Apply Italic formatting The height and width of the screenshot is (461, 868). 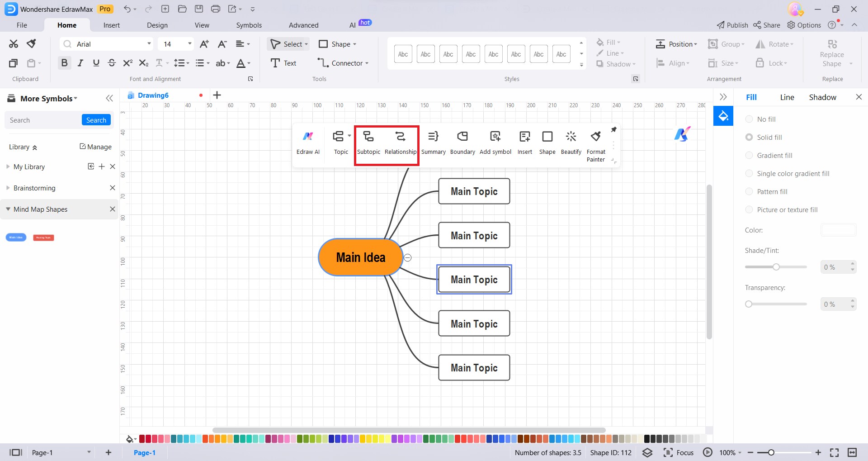(x=80, y=63)
